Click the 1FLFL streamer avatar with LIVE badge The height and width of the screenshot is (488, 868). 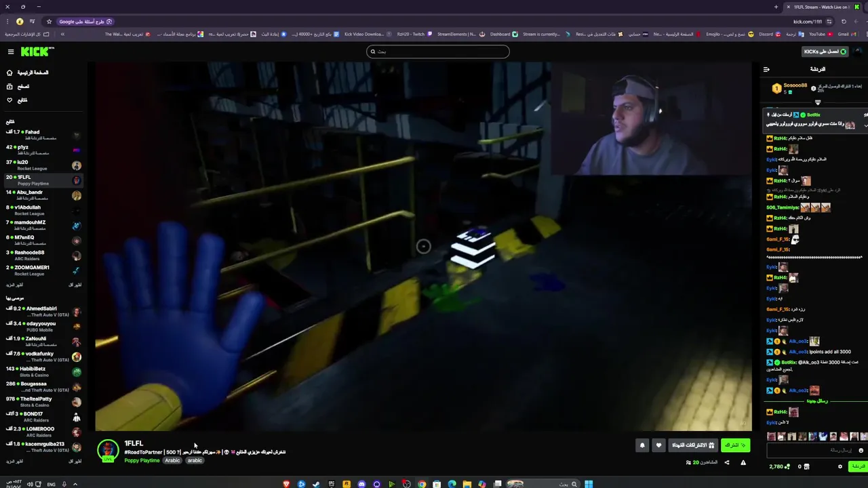(x=108, y=451)
